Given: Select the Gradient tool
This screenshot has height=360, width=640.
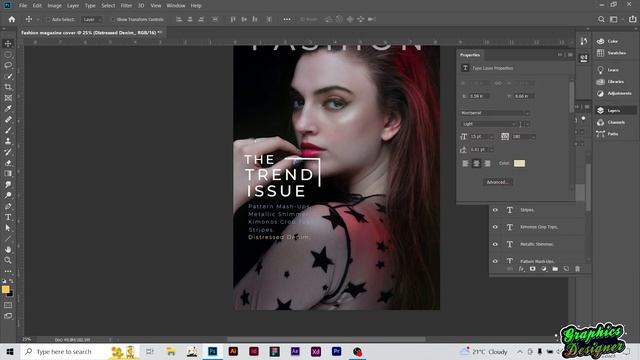Looking at the screenshot, I should click(8, 173).
